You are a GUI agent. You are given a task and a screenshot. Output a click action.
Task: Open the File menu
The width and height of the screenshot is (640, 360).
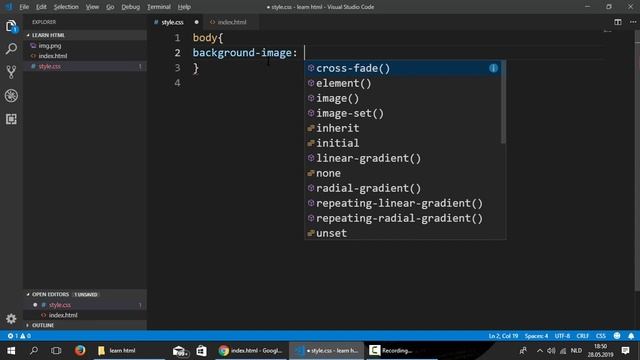click(24, 7)
